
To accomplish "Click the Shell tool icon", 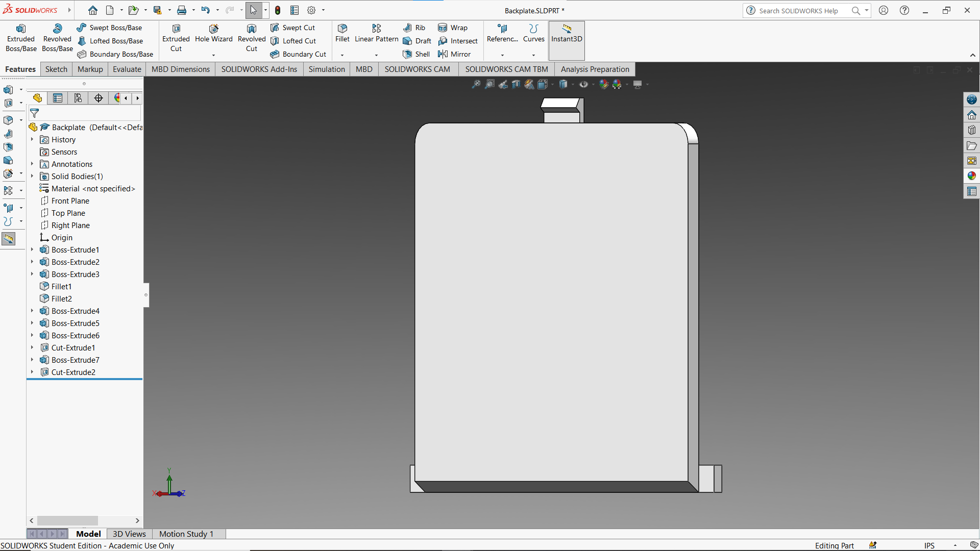I will [x=406, y=53].
